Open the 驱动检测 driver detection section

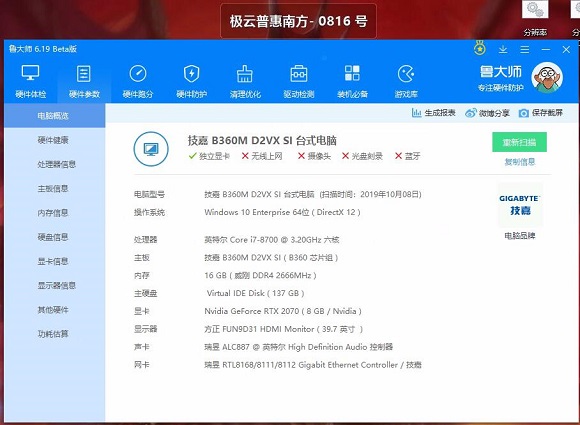click(299, 82)
